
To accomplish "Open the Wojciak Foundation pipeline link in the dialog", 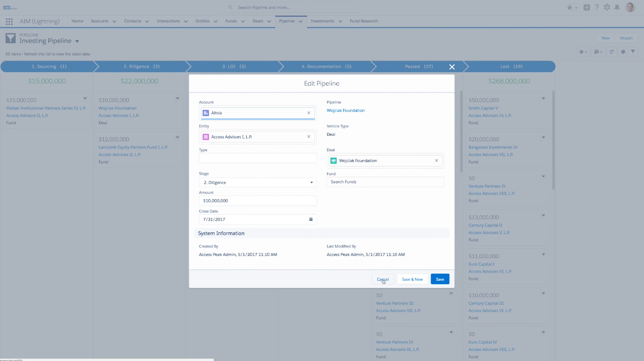I will coord(346,111).
